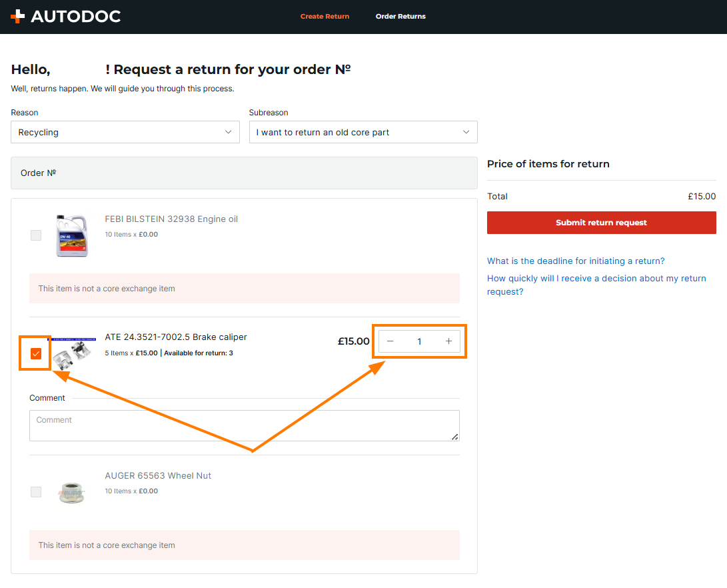
Task: Click the FEBI BILSTEIN engine oil image
Action: click(x=72, y=235)
